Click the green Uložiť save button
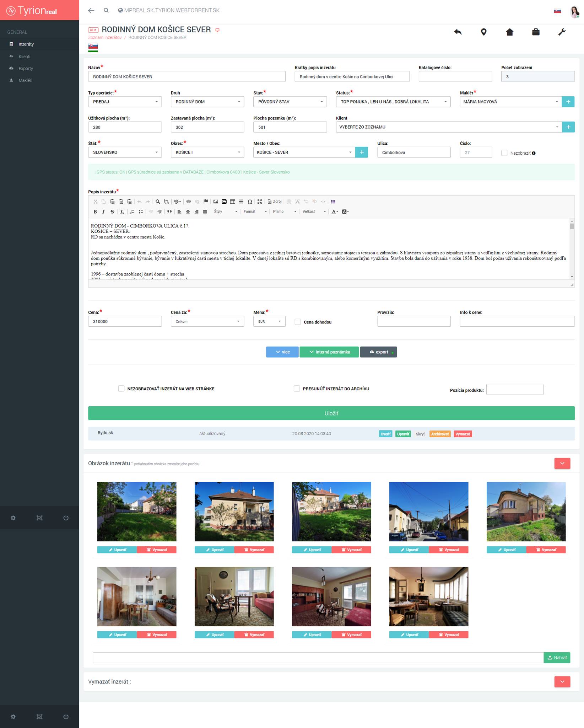 [331, 413]
